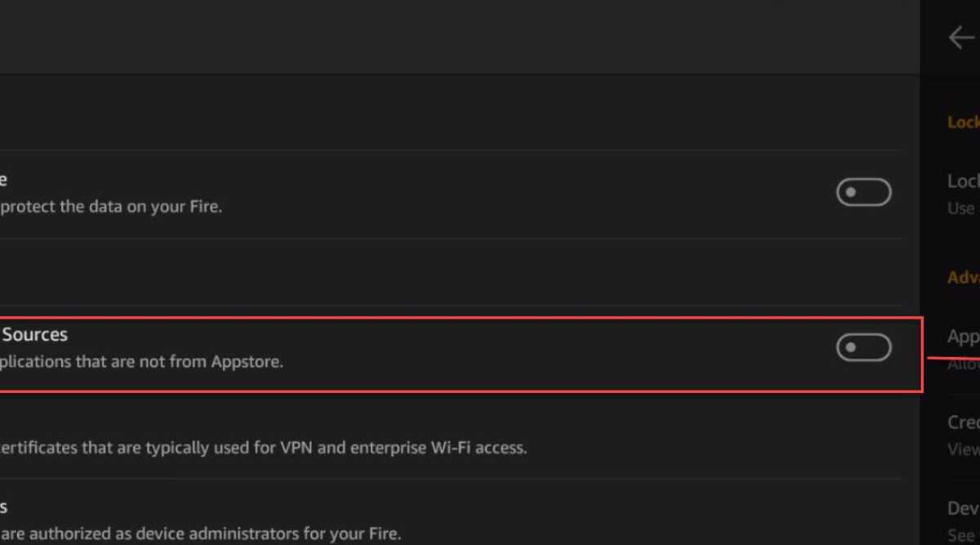This screenshot has height=545, width=980.
Task: Click the empty header bar at top
Action: [x=457, y=37]
